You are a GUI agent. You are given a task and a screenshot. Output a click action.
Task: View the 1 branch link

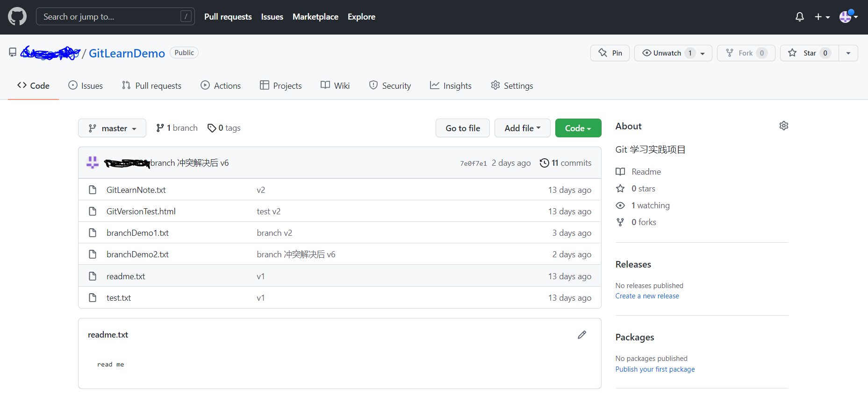tap(177, 128)
